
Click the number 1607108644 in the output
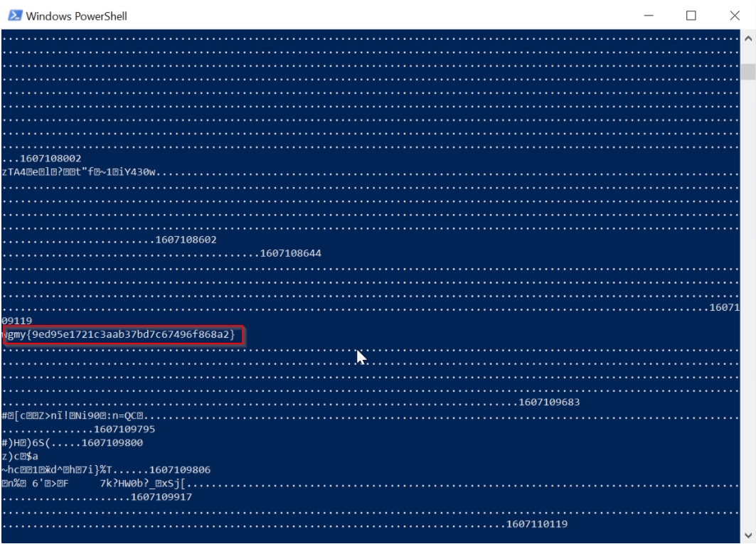(290, 253)
